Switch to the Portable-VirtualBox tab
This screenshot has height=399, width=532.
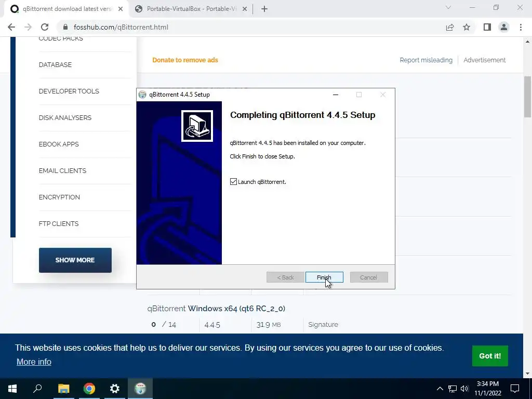click(191, 9)
